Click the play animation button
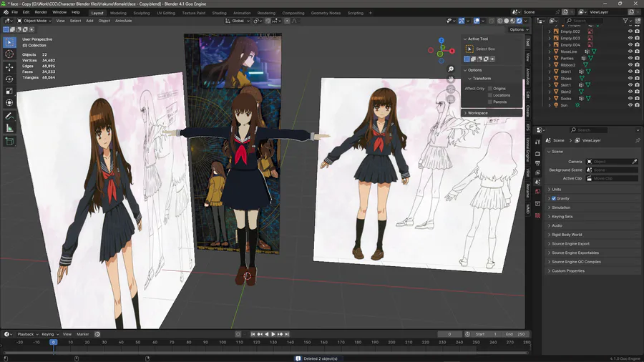 273,334
